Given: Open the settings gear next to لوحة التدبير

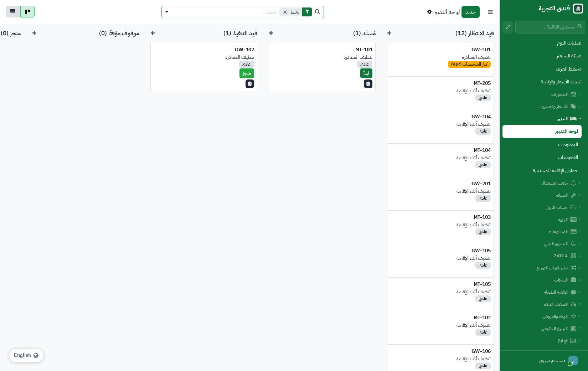Looking at the screenshot, I should coord(429,12).
